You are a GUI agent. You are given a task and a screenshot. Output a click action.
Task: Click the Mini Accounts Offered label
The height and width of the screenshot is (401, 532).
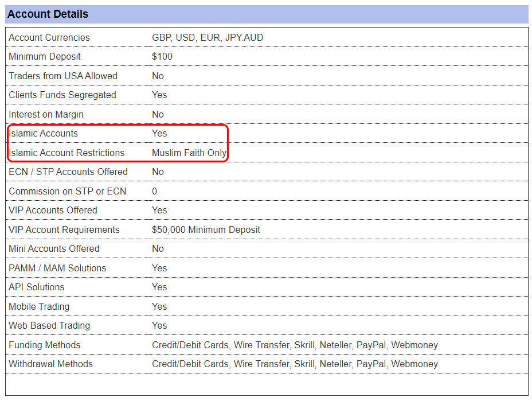(x=54, y=248)
